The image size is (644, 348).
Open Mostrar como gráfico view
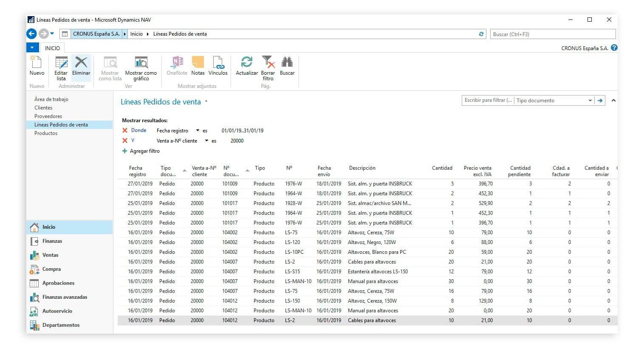click(141, 63)
